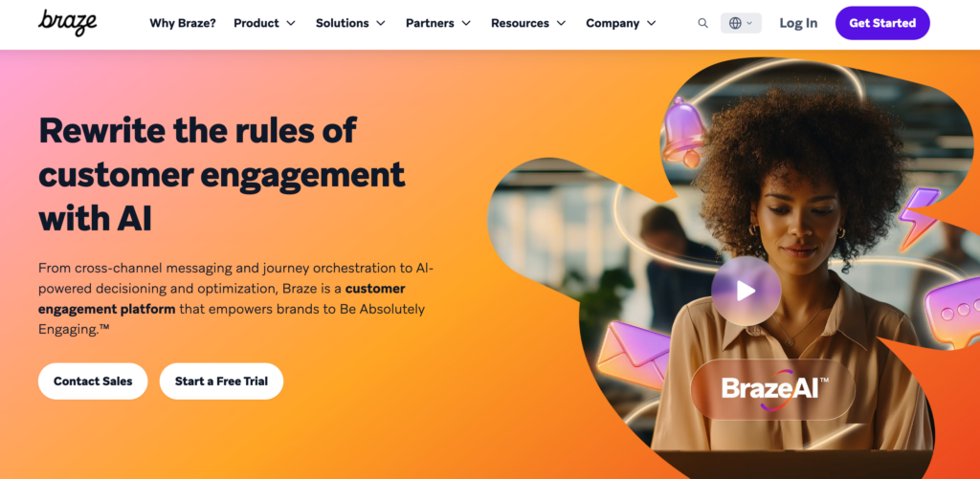This screenshot has height=479, width=980.
Task: Open the Company menu
Action: [x=620, y=23]
